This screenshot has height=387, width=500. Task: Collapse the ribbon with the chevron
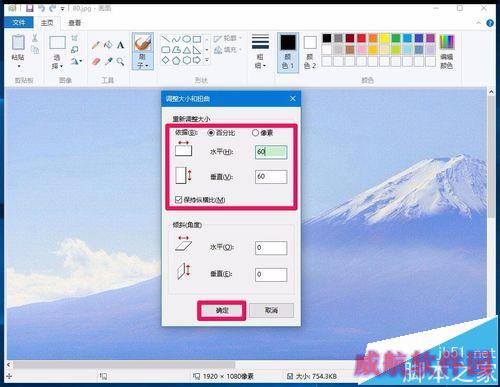click(x=479, y=23)
